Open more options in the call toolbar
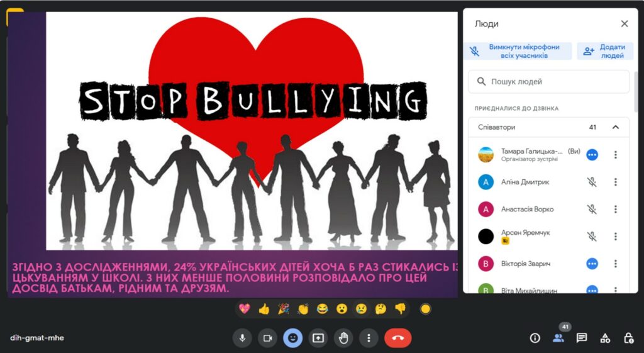This screenshot has height=353, width=644. [369, 338]
